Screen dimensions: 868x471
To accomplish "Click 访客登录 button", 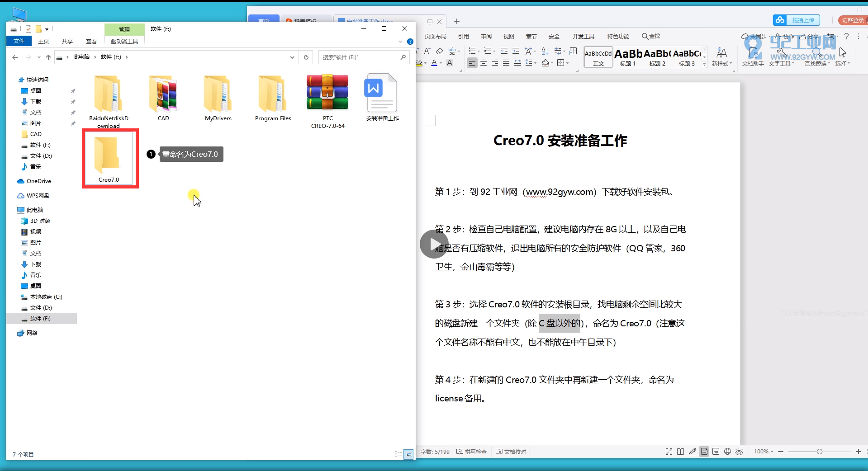I will point(853,20).
